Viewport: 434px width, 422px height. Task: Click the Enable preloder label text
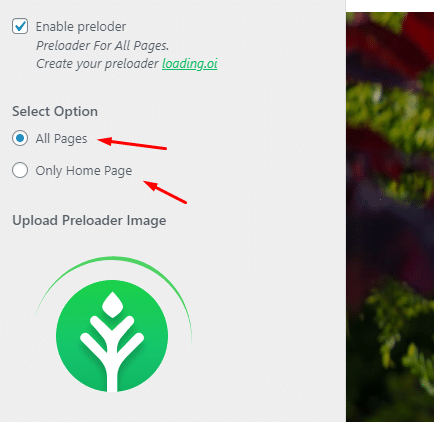pyautogui.click(x=81, y=27)
